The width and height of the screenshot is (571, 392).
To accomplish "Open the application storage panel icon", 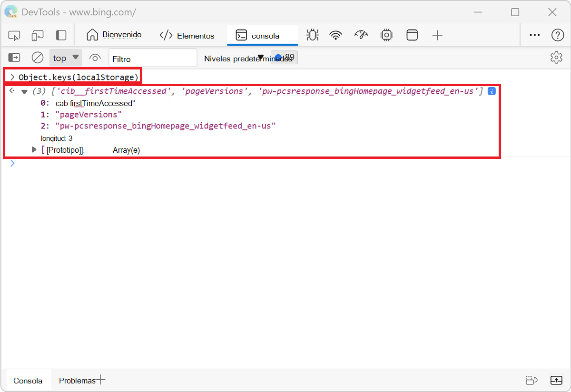I will click(x=412, y=35).
